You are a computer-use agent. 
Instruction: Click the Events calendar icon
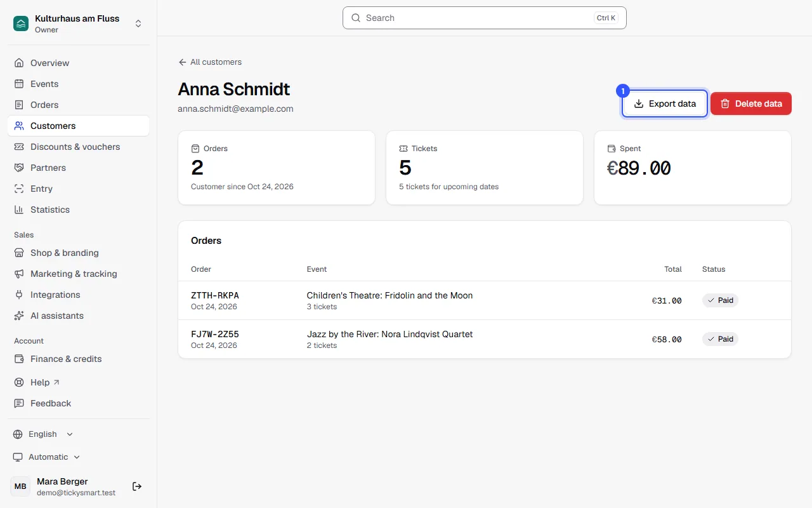19,84
